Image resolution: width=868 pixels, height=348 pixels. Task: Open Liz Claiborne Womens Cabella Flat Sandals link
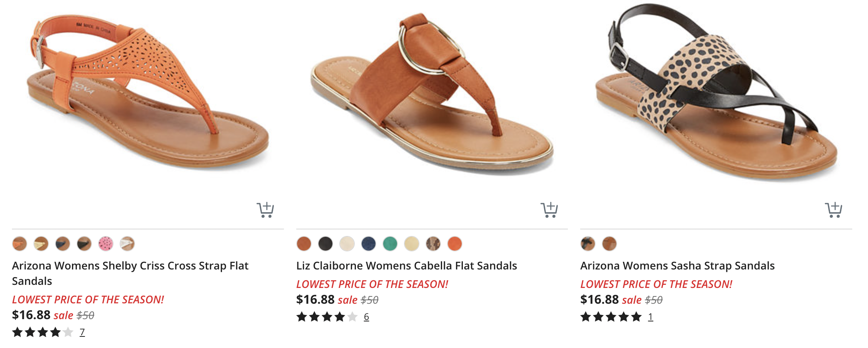coord(406,266)
